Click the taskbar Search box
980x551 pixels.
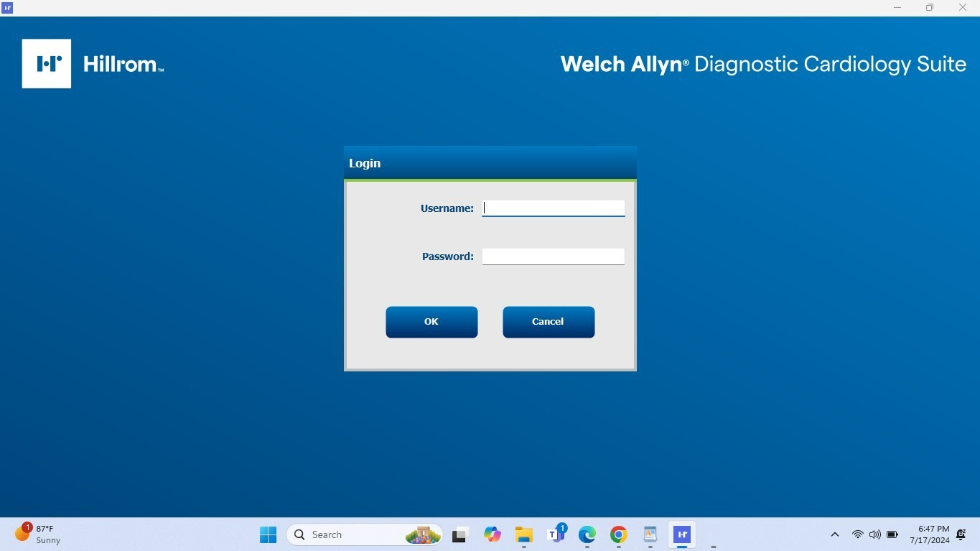pyautogui.click(x=365, y=534)
